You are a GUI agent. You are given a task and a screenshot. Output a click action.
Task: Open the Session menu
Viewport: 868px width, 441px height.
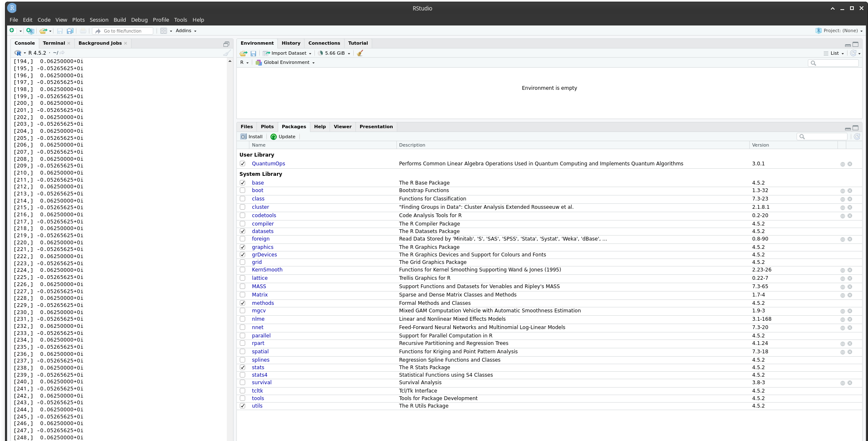(x=99, y=20)
